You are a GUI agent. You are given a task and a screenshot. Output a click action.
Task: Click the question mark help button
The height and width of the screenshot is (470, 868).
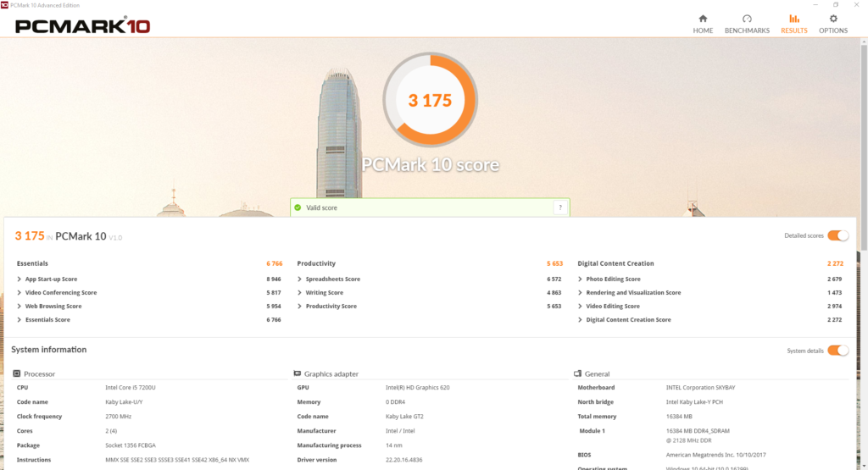pyautogui.click(x=560, y=207)
